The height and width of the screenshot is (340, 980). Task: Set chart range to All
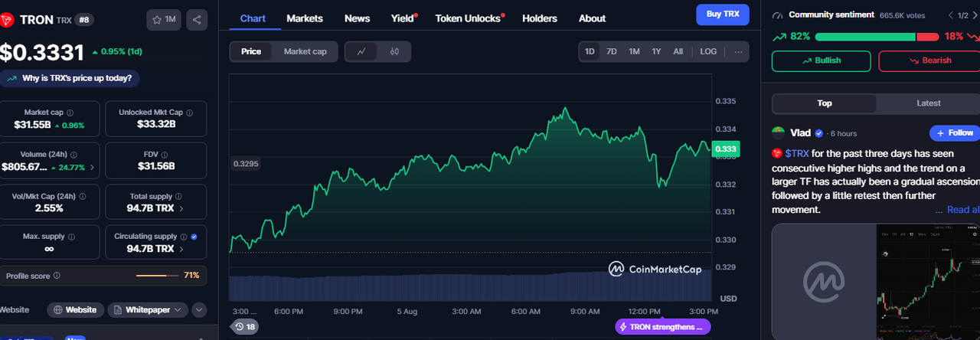(x=678, y=51)
